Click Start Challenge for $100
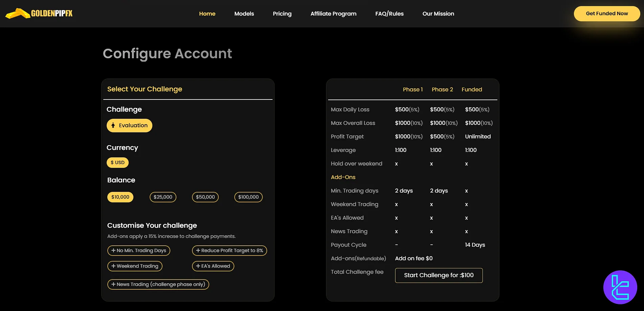This screenshot has height=311, width=644. [x=438, y=275]
